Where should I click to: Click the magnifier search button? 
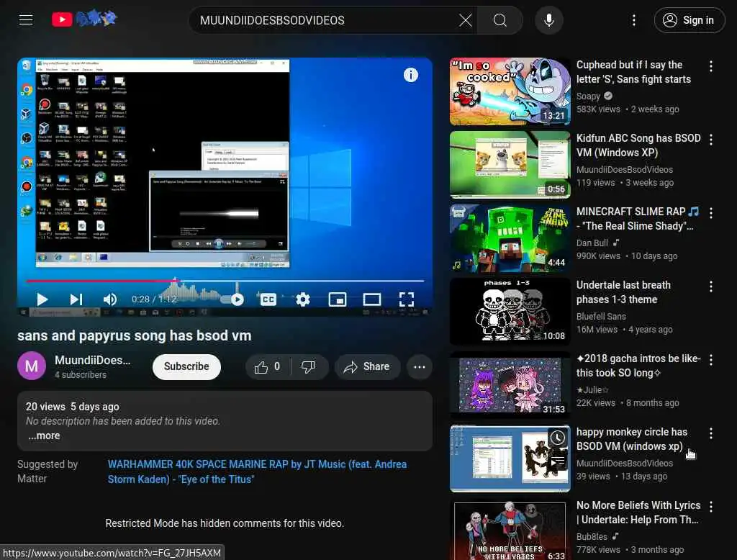(500, 20)
